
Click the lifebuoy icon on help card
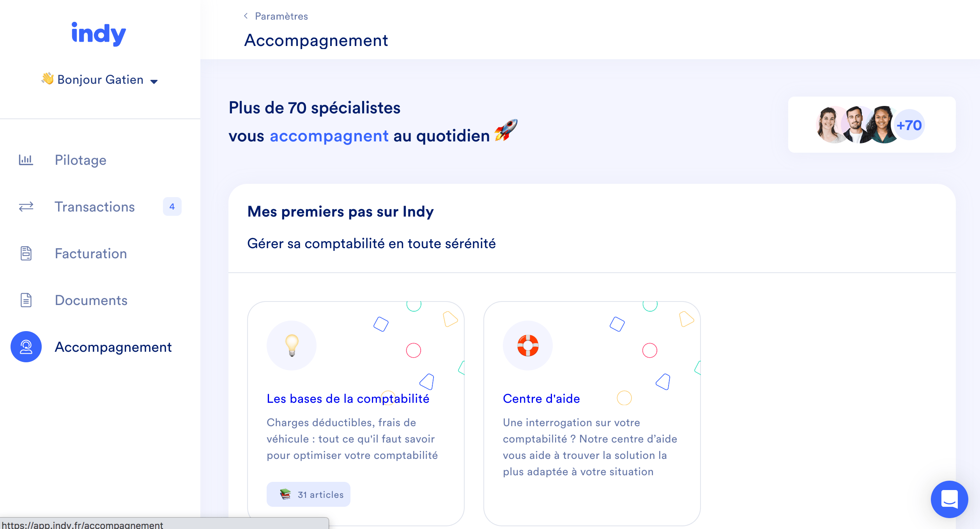[x=528, y=345]
